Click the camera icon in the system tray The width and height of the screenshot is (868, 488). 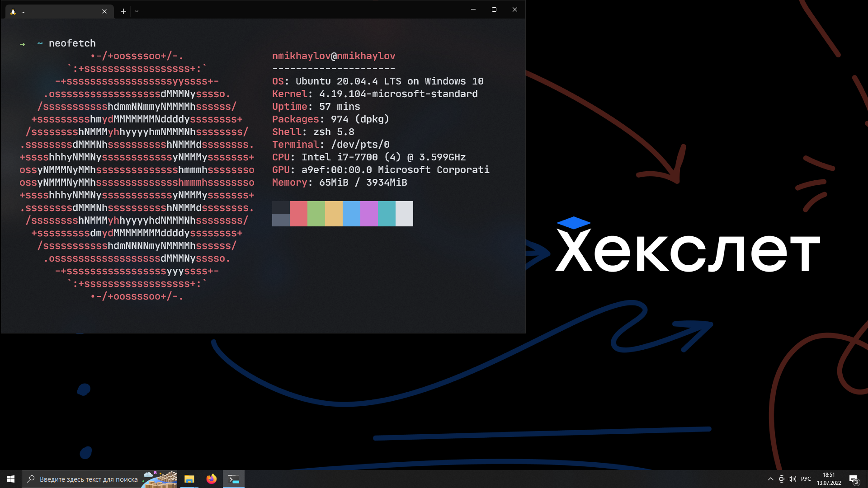point(782,479)
